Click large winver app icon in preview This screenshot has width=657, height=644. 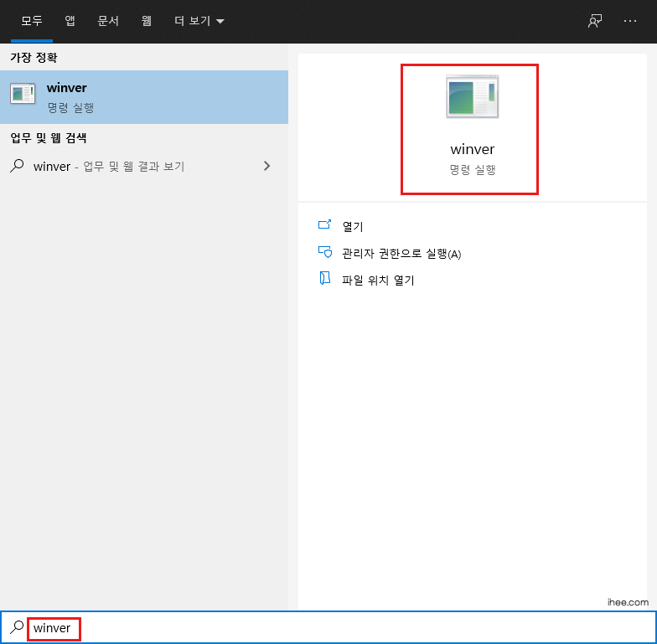click(x=473, y=96)
